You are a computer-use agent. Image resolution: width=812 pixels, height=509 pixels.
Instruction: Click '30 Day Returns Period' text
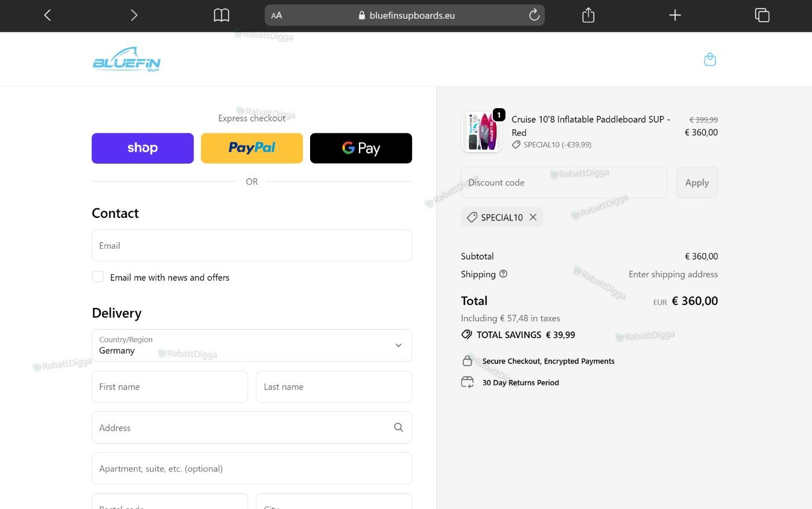[521, 383]
